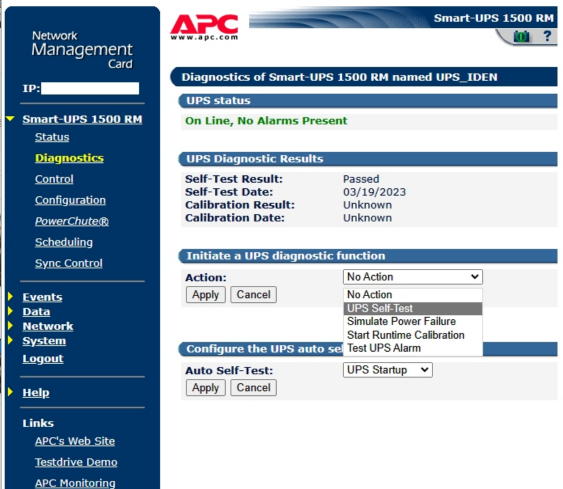The height and width of the screenshot is (489, 563).
Task: Click the IP address field
Action: tap(90, 88)
